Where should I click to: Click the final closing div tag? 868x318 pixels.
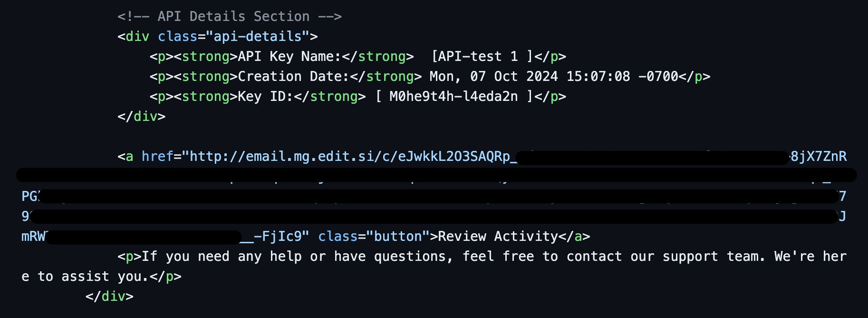109,296
